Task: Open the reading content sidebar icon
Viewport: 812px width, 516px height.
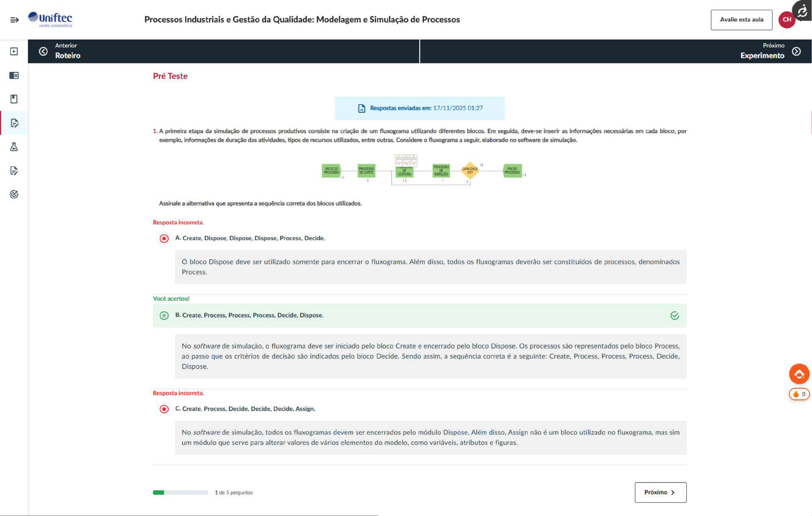Action: coord(14,75)
